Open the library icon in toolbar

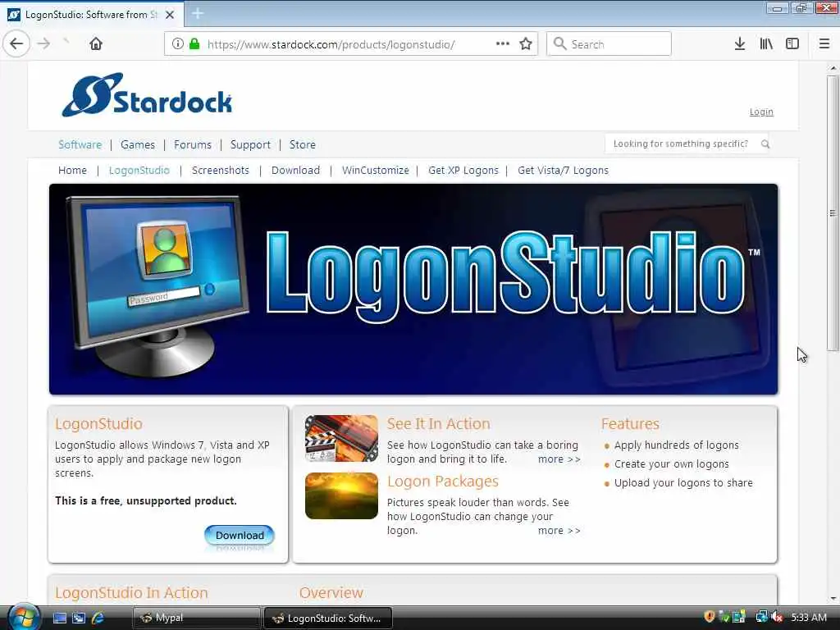click(766, 44)
